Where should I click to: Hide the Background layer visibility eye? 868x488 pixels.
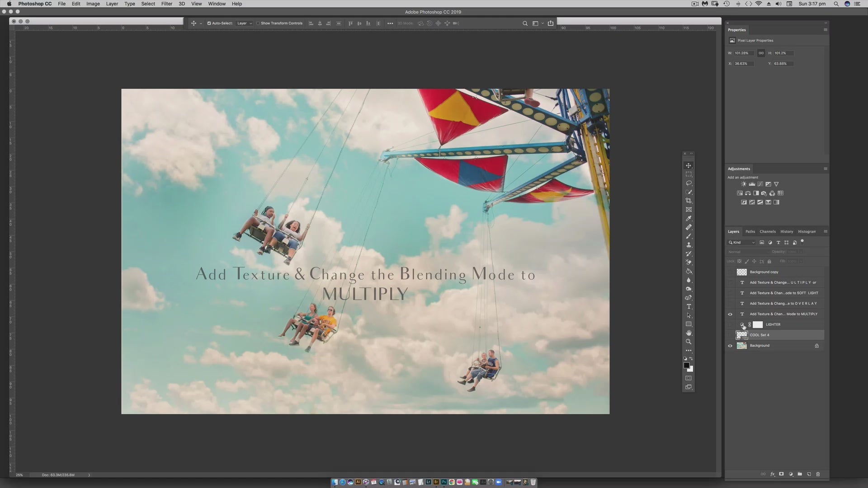(x=730, y=346)
